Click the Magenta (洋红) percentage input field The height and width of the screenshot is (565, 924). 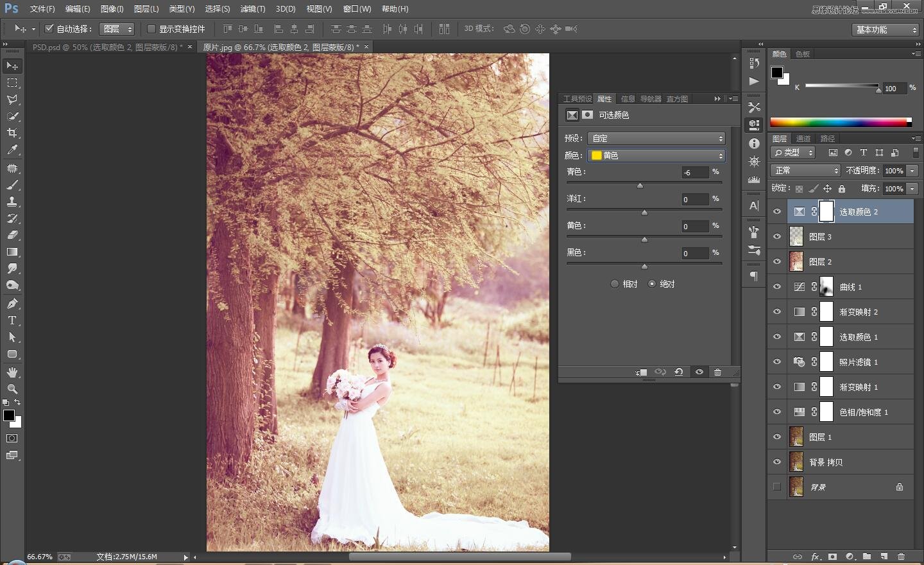(694, 200)
